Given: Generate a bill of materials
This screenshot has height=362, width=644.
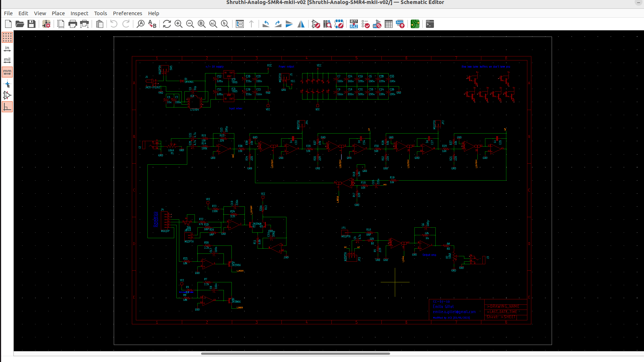Looking at the screenshot, I should [400, 24].
